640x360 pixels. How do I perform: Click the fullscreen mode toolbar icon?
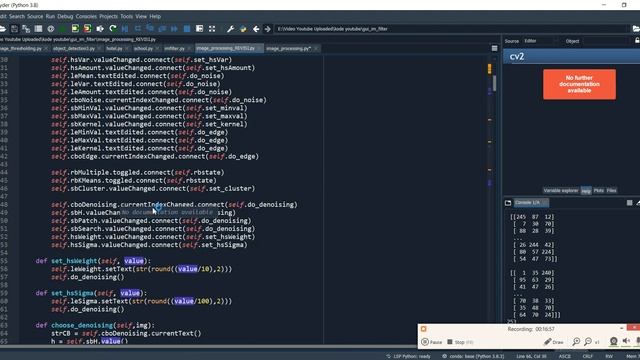tap(212, 29)
